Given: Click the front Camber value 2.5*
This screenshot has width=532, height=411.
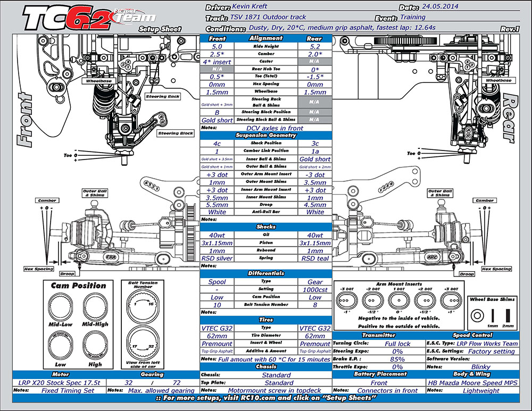Looking at the screenshot, I should [x=217, y=54].
